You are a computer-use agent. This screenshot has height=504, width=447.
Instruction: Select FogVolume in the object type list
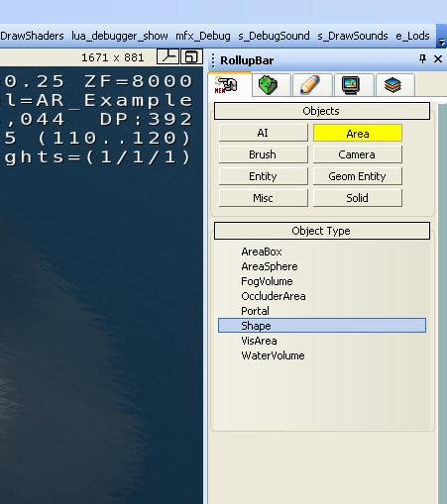coord(267,281)
